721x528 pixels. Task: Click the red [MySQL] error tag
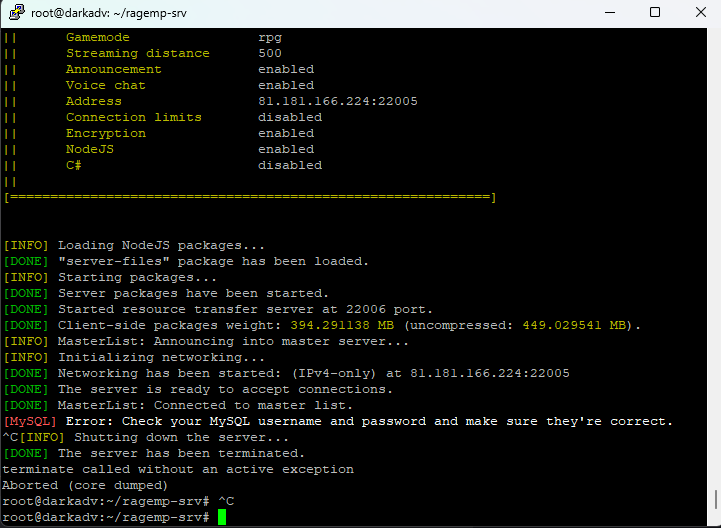pyautogui.click(x=30, y=421)
